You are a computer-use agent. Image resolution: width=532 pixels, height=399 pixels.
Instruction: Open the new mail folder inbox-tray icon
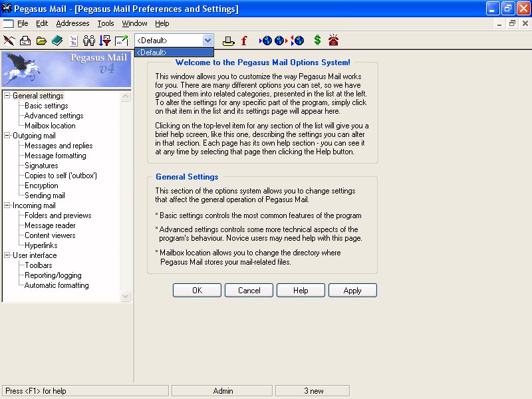pos(25,41)
